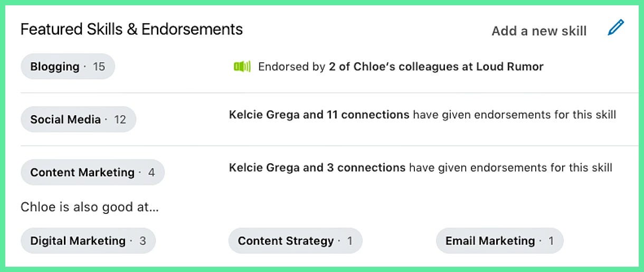The height and width of the screenshot is (272, 644).
Task: Open the Content Marketing skill pill
Action: tap(92, 172)
